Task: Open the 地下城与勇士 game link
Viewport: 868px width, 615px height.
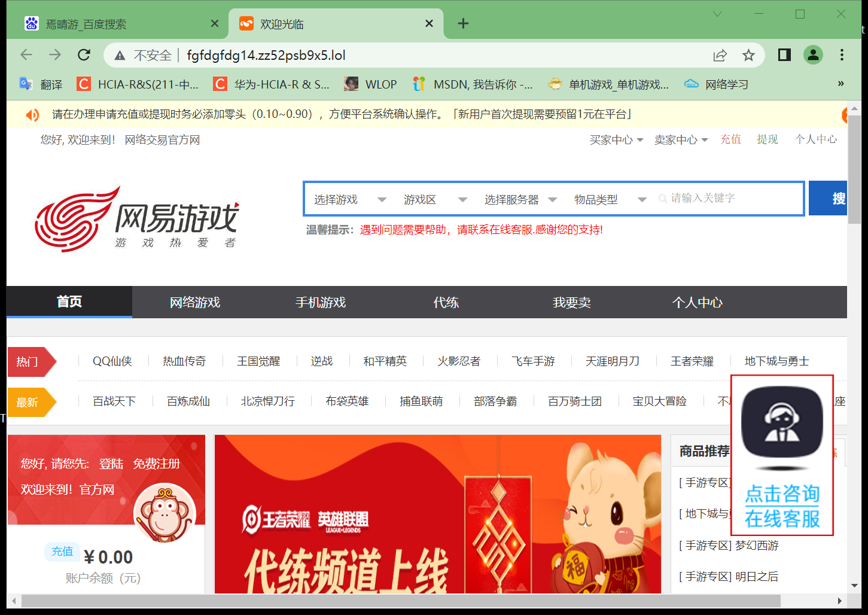Action: 776,361
